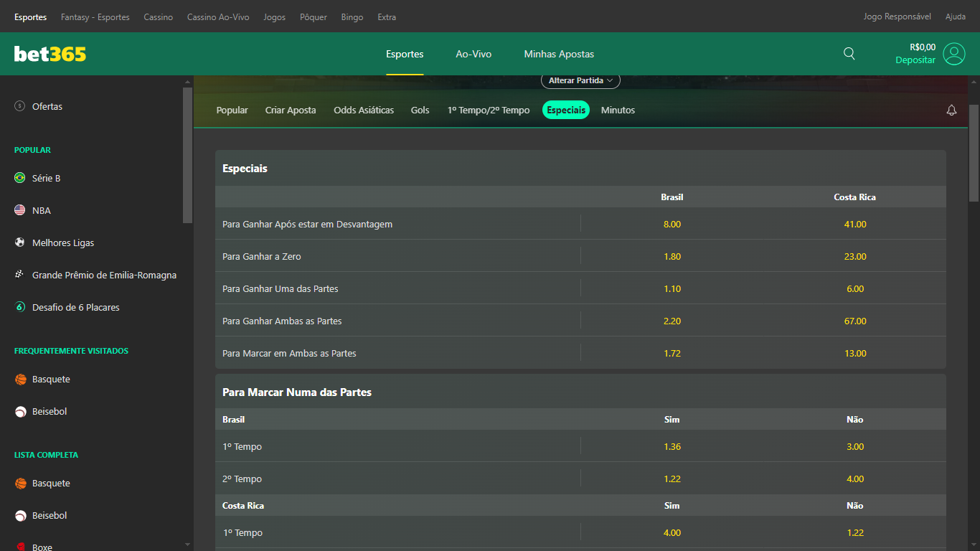Click the number 6 icon for Desafio de 6 Placares

[20, 307]
